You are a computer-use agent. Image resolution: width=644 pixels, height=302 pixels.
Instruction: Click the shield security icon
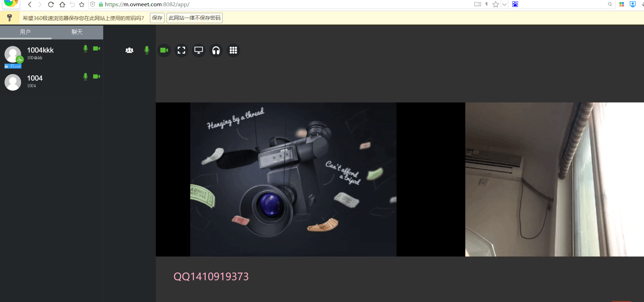point(93,4)
